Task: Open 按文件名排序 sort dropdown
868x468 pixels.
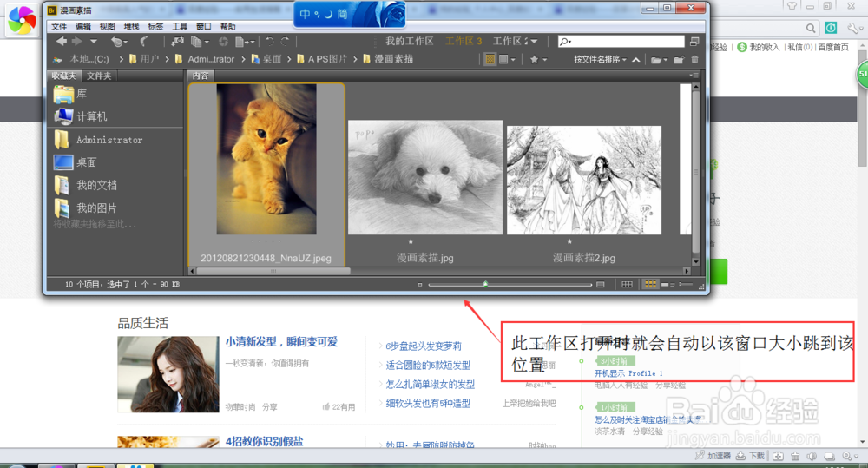Action: click(x=600, y=59)
